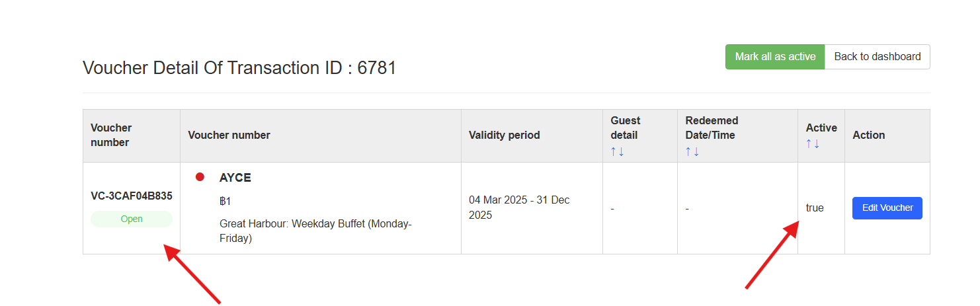Click the Validity period column header
This screenshot has width=980, height=306.
click(504, 135)
